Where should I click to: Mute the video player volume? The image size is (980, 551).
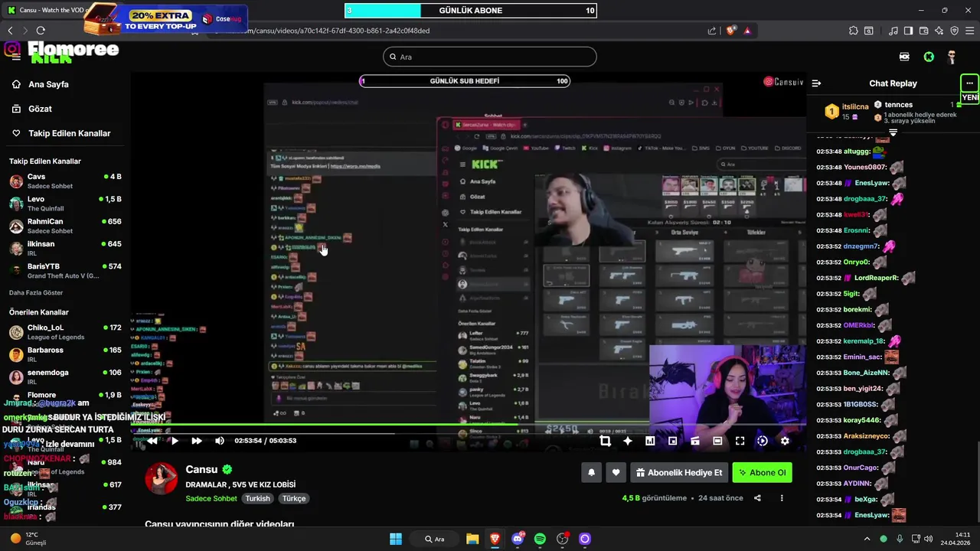tap(220, 441)
